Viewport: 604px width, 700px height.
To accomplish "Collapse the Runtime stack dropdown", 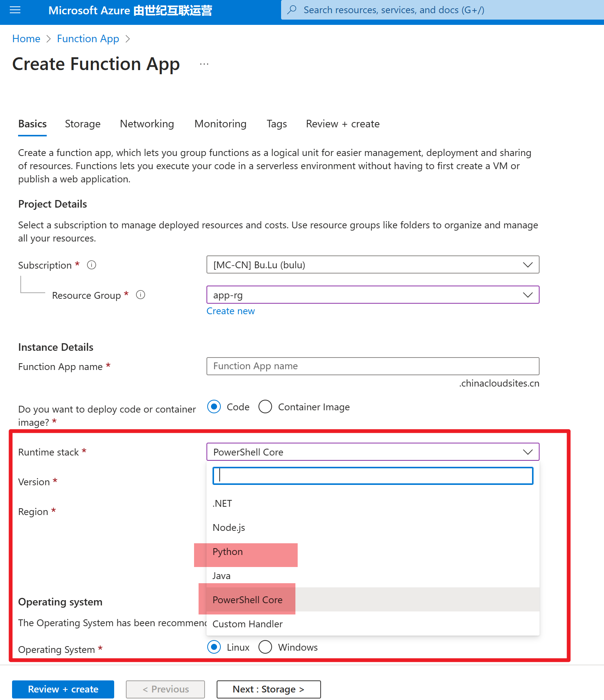I will pos(528,452).
